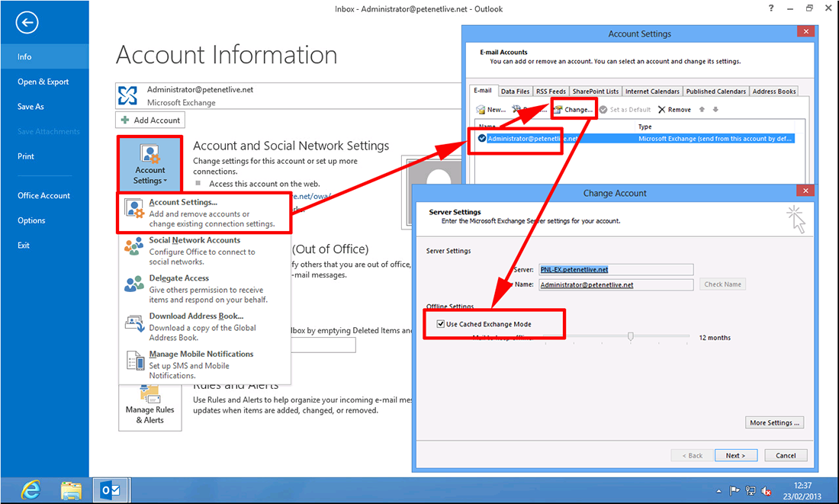Choose Delegate Access menu entry
The width and height of the screenshot is (839, 504).
click(204, 289)
